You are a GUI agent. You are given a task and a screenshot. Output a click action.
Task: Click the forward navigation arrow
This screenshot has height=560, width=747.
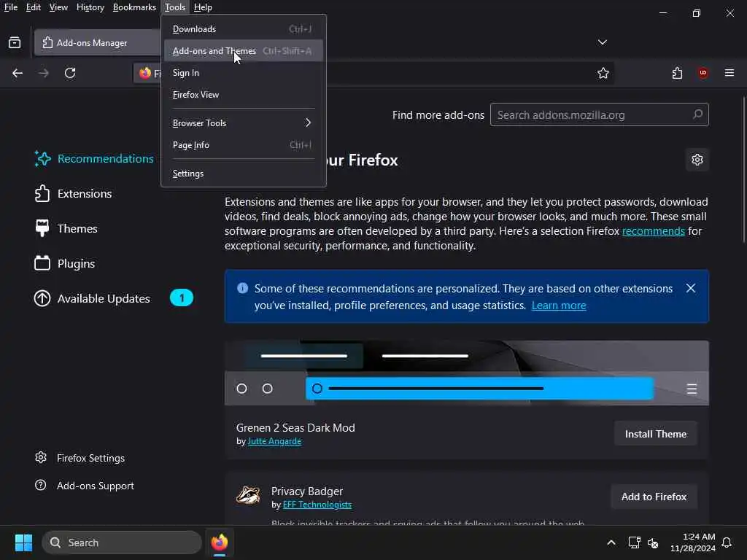point(43,73)
